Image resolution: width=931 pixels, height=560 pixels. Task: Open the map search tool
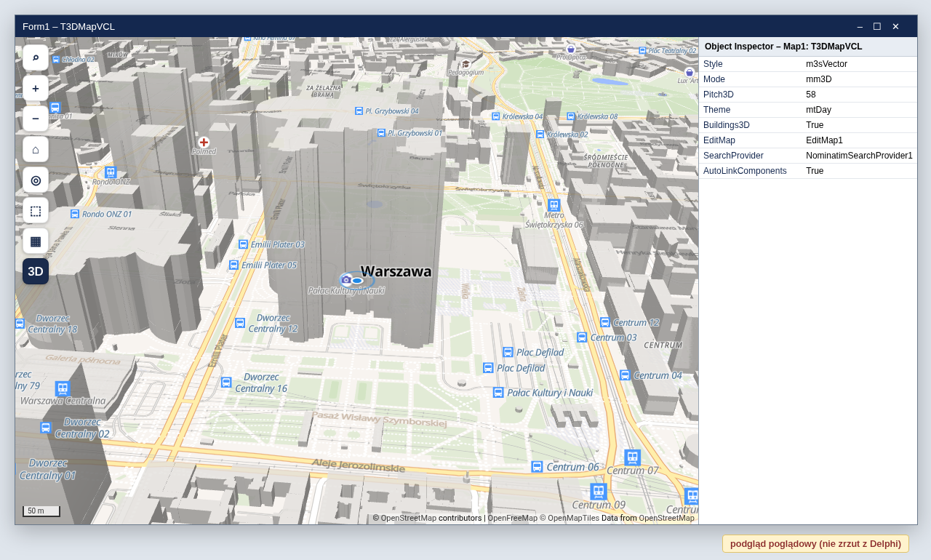pyautogui.click(x=36, y=57)
